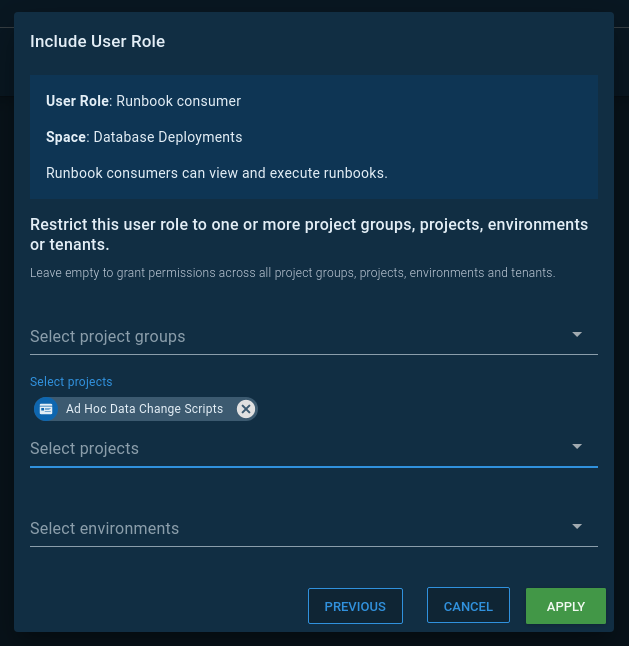The image size is (629, 646).
Task: Go back with the Previous button
Action: point(355,606)
